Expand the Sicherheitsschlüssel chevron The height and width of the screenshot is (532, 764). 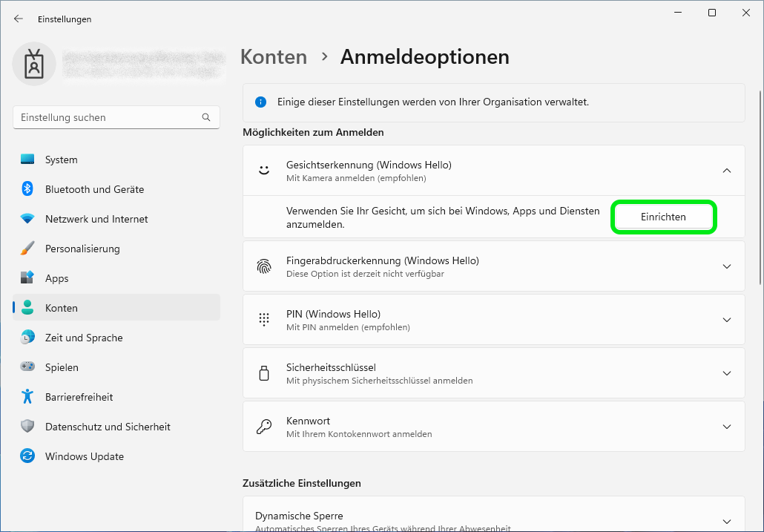(x=727, y=373)
